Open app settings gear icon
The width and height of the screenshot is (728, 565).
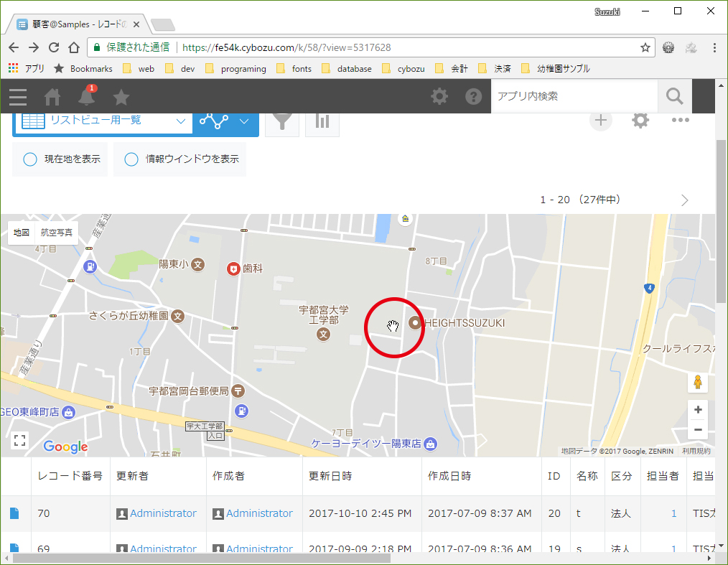(x=640, y=120)
